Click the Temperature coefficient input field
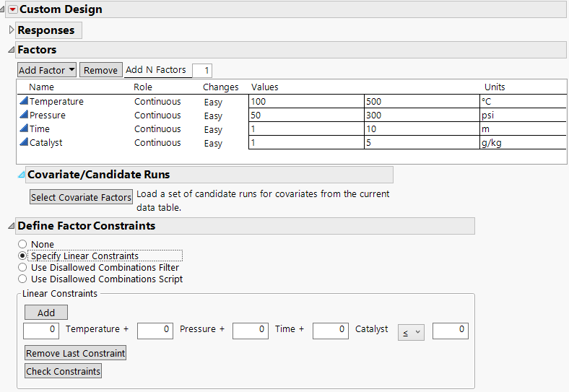This screenshot has width=569, height=392. tap(41, 331)
